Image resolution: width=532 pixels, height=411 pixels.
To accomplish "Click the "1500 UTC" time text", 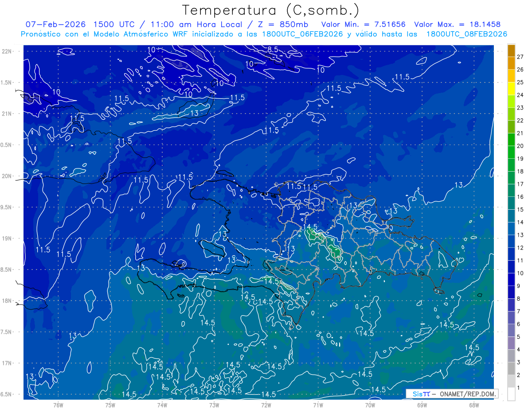I will 113,24.
